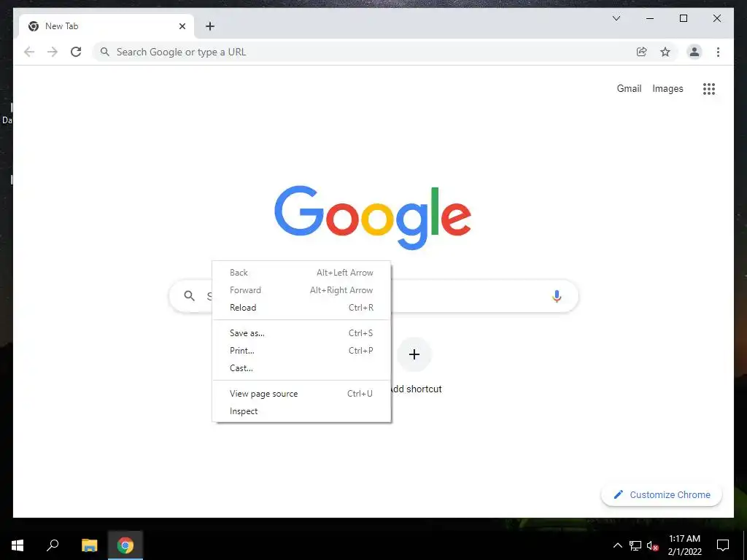Open the network status tray icon
The height and width of the screenshot is (560, 747).
(x=635, y=545)
